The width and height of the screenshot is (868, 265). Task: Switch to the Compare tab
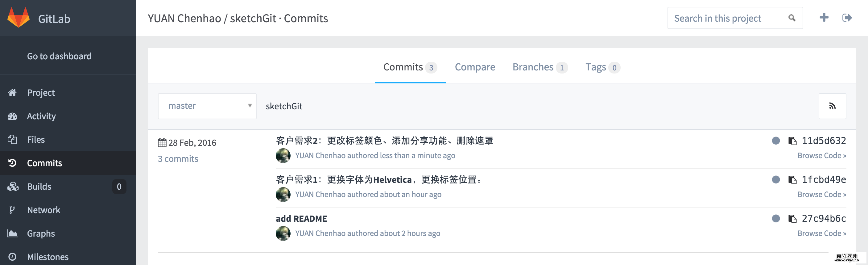point(475,67)
